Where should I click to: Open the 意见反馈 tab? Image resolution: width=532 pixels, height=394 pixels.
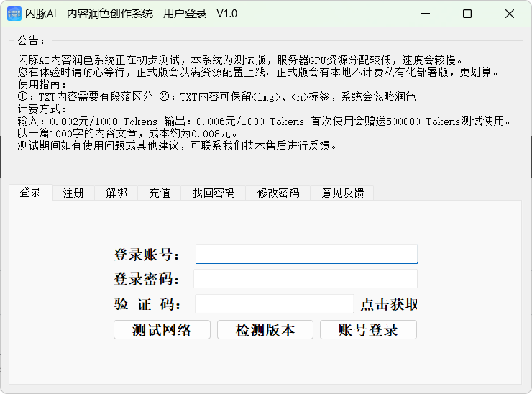click(342, 193)
